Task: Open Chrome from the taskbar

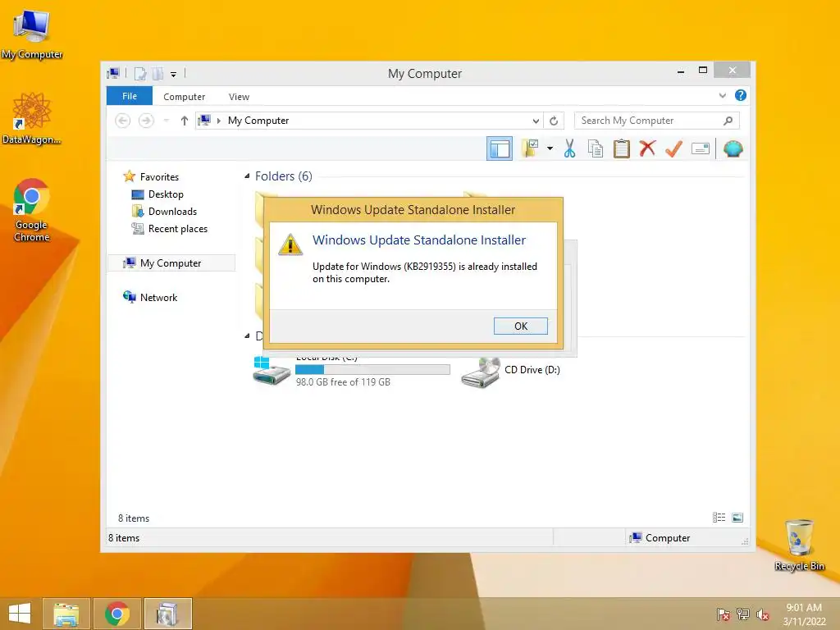Action: pos(116,614)
